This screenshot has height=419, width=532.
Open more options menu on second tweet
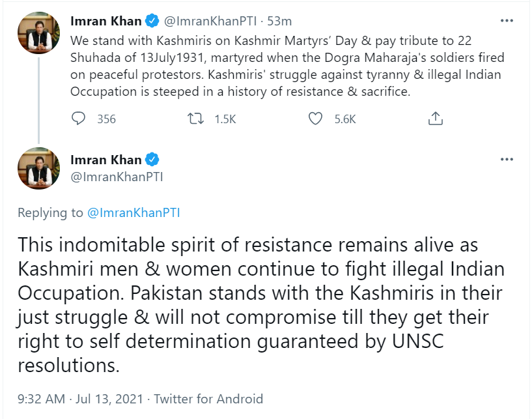507,160
